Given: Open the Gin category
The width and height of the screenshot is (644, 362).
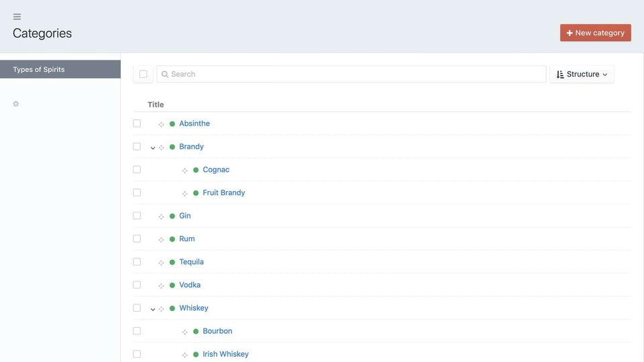Looking at the screenshot, I should (185, 215).
